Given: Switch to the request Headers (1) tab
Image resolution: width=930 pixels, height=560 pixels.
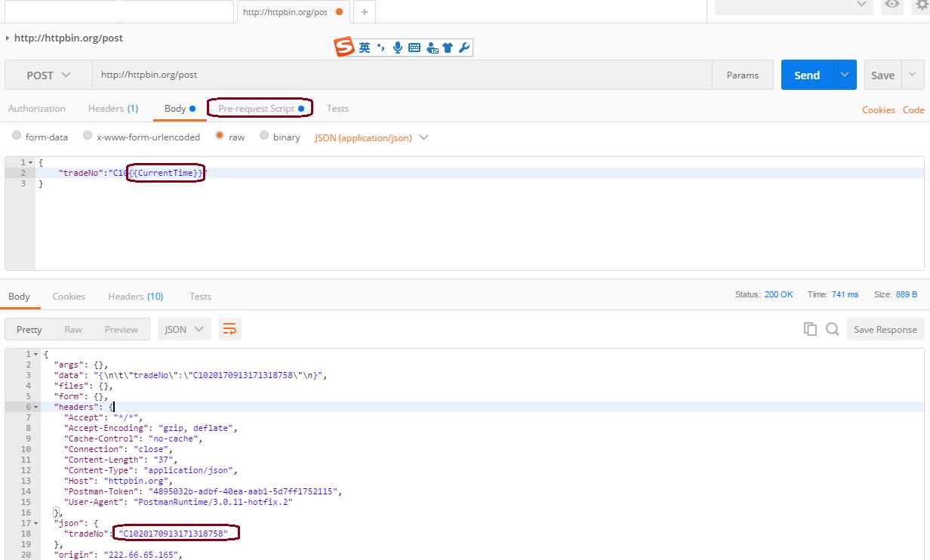Looking at the screenshot, I should click(113, 109).
